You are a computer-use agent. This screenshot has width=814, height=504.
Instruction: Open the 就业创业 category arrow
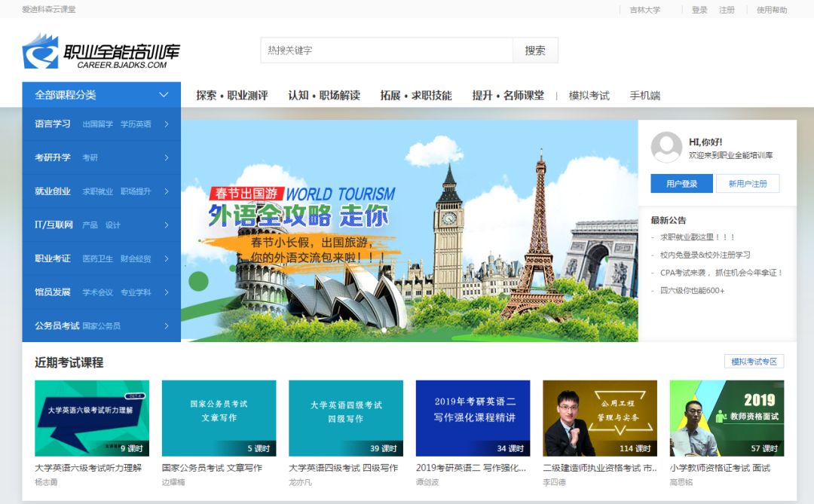tap(167, 191)
